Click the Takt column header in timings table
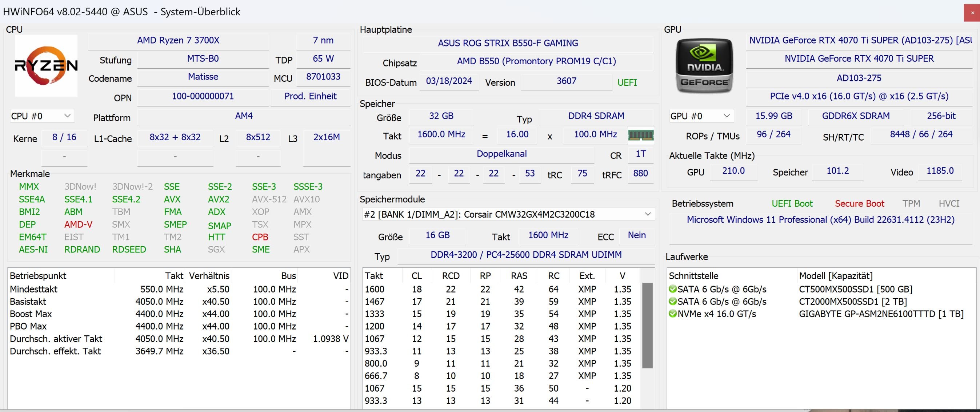The width and height of the screenshot is (980, 412). (x=373, y=276)
